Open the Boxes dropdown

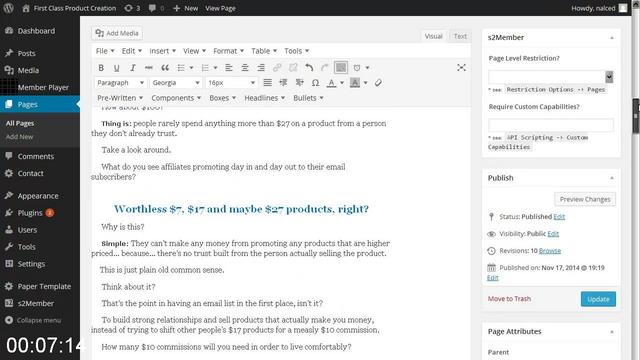[222, 98]
